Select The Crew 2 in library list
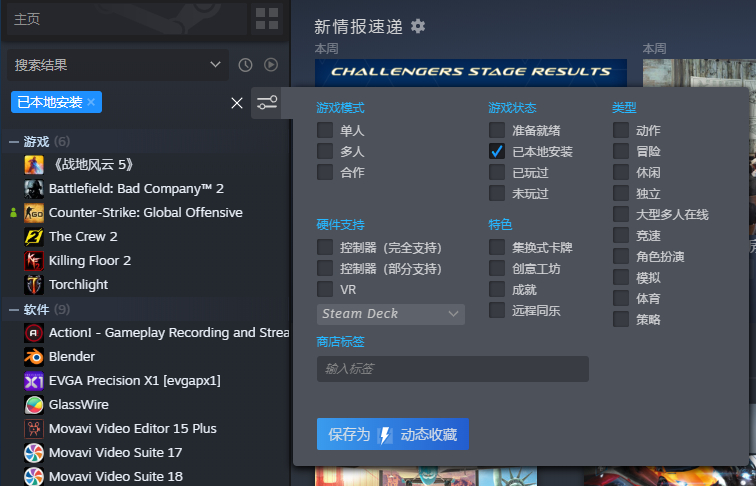The image size is (756, 486). coord(83,237)
